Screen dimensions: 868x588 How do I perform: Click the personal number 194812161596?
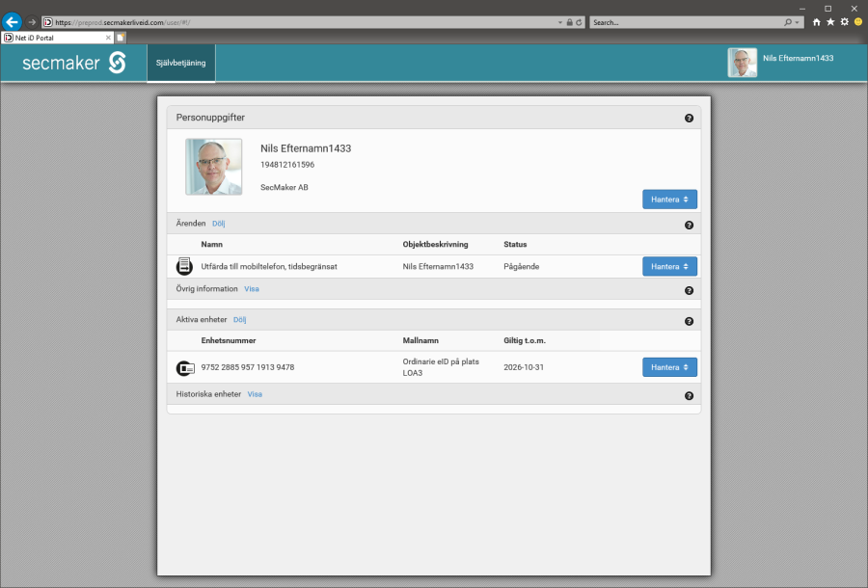(x=287, y=165)
